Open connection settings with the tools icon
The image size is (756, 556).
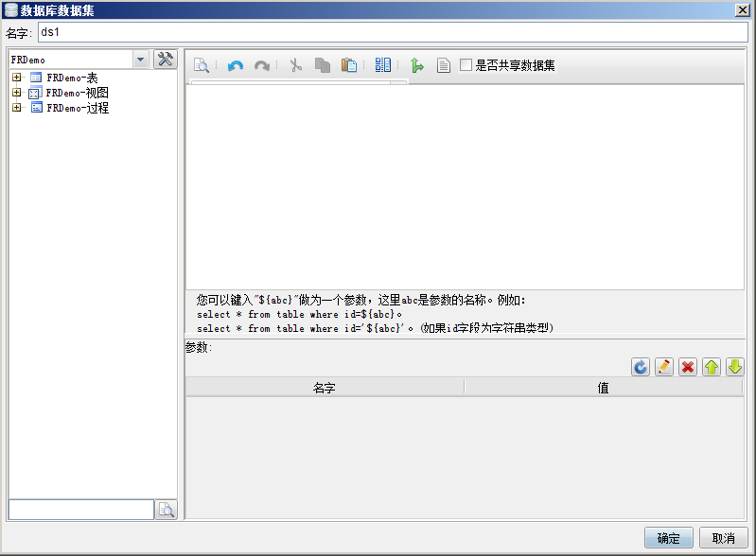tap(166, 60)
